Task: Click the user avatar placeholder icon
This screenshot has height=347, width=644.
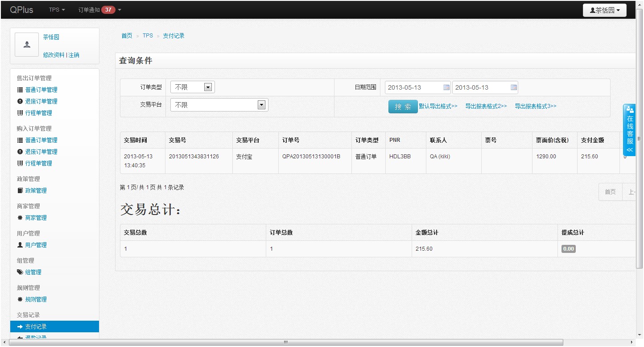Action: pos(27,45)
